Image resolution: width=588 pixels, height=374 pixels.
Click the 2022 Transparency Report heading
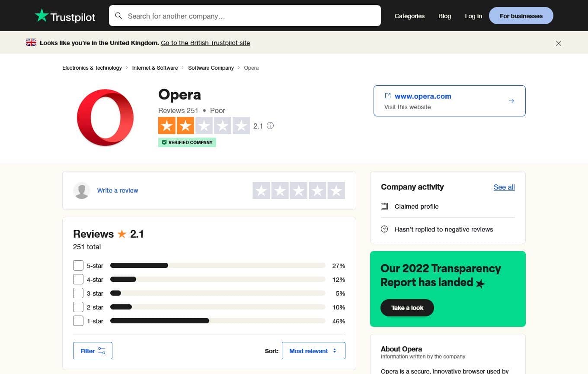(441, 275)
